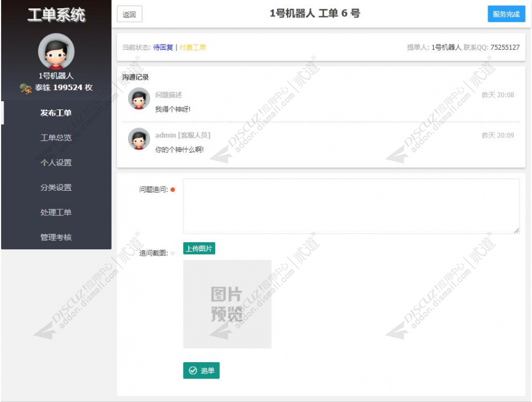Open 个人设置 in the left navigation
This screenshot has width=532, height=402.
point(56,163)
